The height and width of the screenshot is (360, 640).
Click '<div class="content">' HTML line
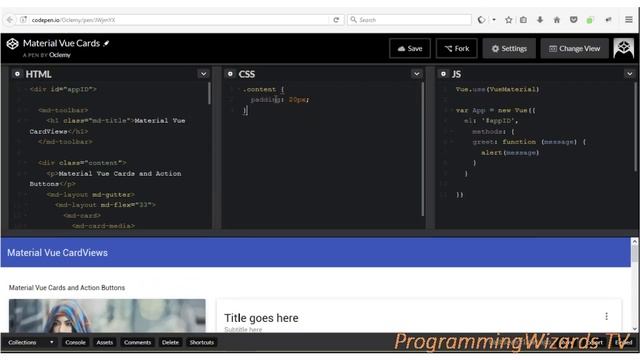coord(82,162)
